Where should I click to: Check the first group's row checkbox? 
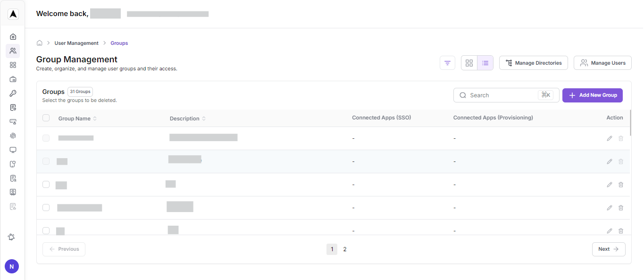coord(46,138)
